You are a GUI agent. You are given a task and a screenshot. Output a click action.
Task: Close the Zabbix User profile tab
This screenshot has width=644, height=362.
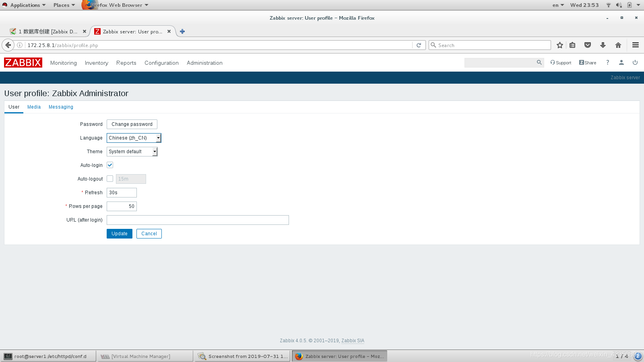169,31
